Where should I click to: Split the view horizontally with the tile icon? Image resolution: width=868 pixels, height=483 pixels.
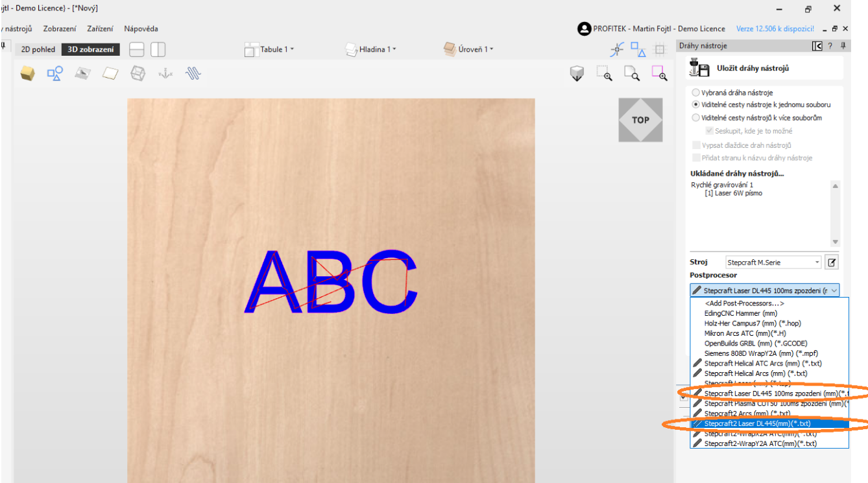tap(136, 49)
